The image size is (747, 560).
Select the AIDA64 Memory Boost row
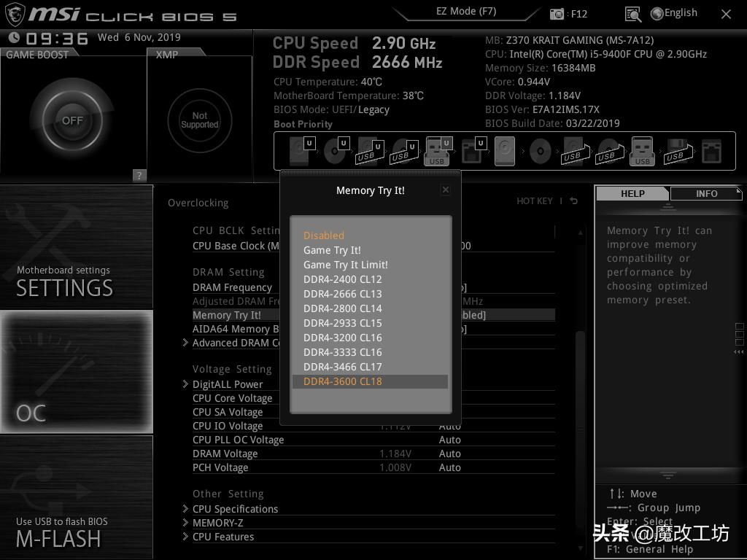coord(236,329)
